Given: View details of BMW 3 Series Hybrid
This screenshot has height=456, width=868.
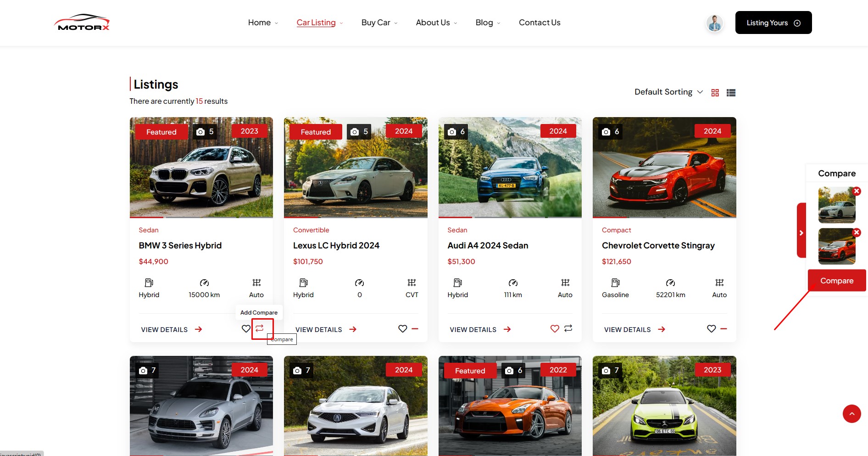Looking at the screenshot, I should pyautogui.click(x=172, y=330).
